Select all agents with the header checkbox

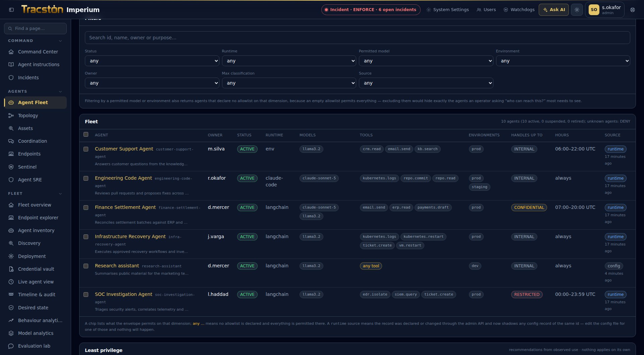coord(86,135)
